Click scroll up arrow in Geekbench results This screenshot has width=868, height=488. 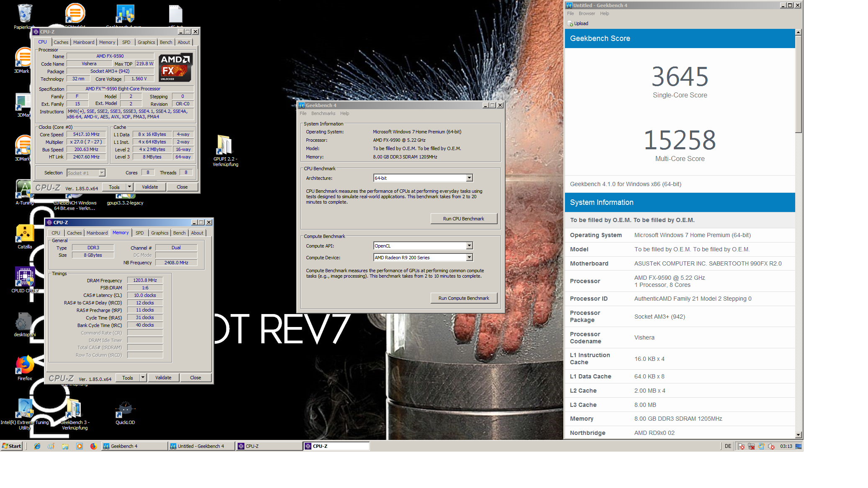798,32
